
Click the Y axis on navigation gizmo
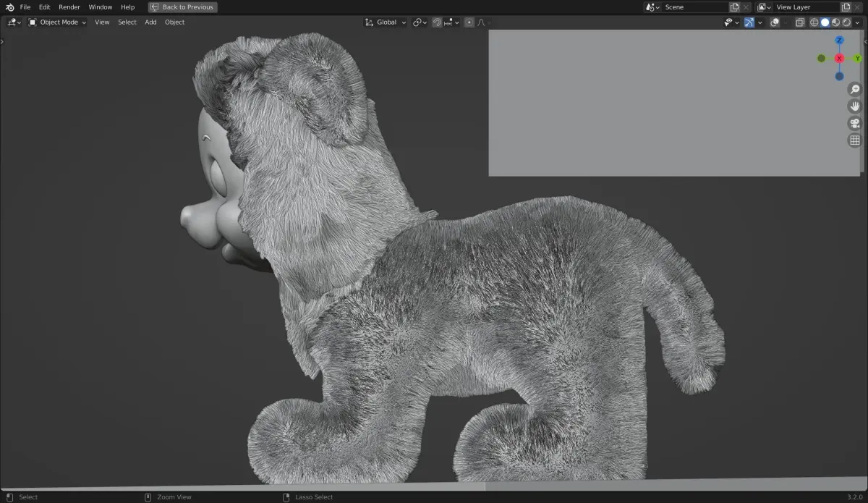[x=857, y=58]
